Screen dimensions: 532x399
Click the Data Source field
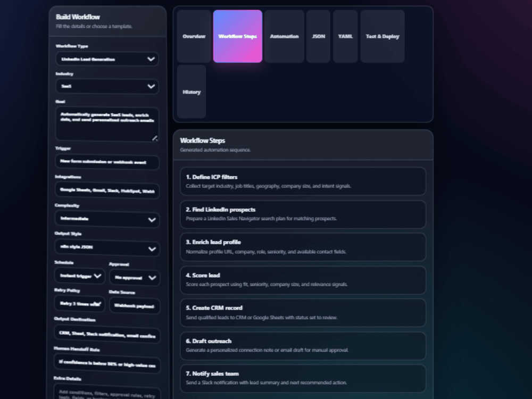[x=135, y=306]
